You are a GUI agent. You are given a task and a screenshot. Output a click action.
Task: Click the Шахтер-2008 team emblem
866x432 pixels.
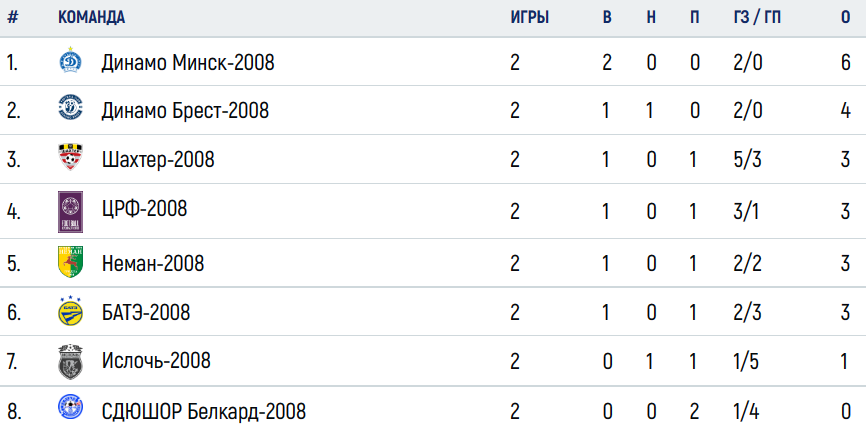71,157
